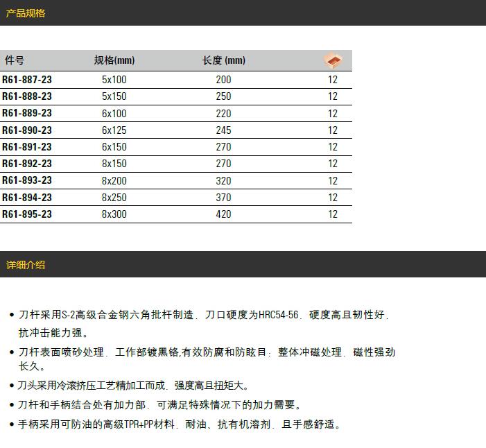Click the 8x150 specification cell
Screen dimensions: 486x448
114,164
